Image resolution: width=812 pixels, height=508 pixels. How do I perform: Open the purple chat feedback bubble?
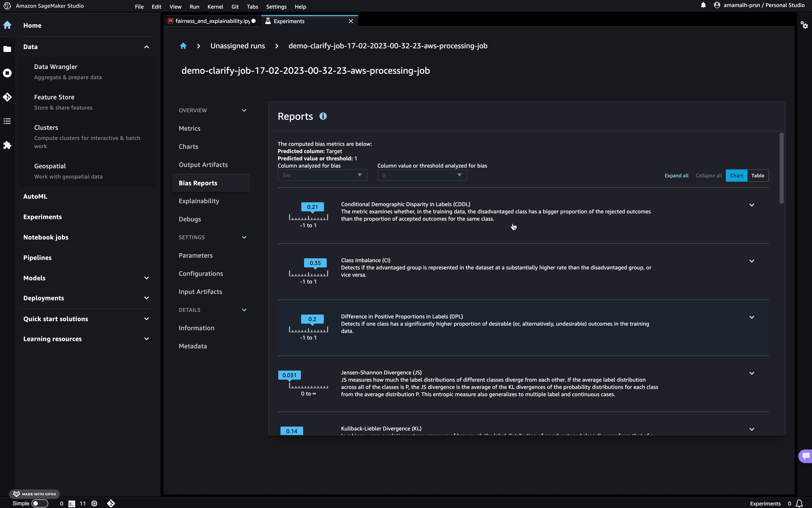806,456
